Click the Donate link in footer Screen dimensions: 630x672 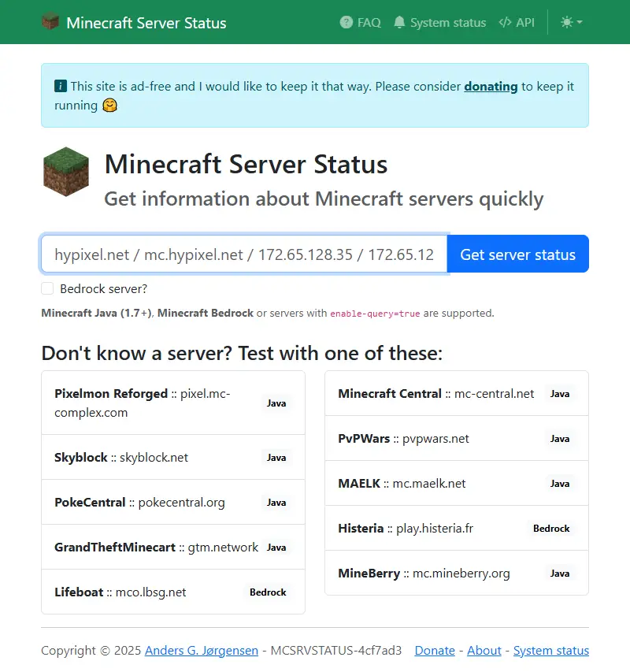pyautogui.click(x=435, y=651)
